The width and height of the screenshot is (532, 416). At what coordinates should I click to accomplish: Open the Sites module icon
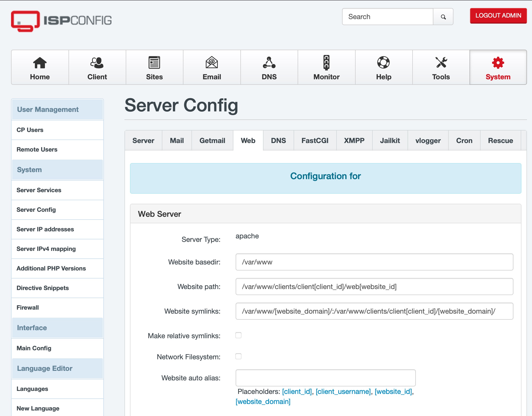coord(154,63)
